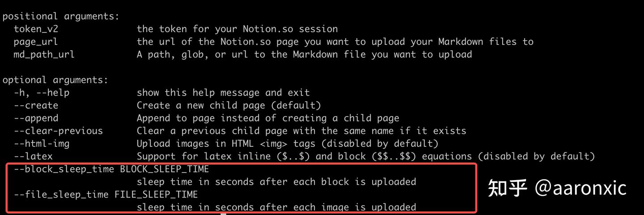644x215 pixels.
Task: Click the 知乎 watermark logo text
Action: 507,188
